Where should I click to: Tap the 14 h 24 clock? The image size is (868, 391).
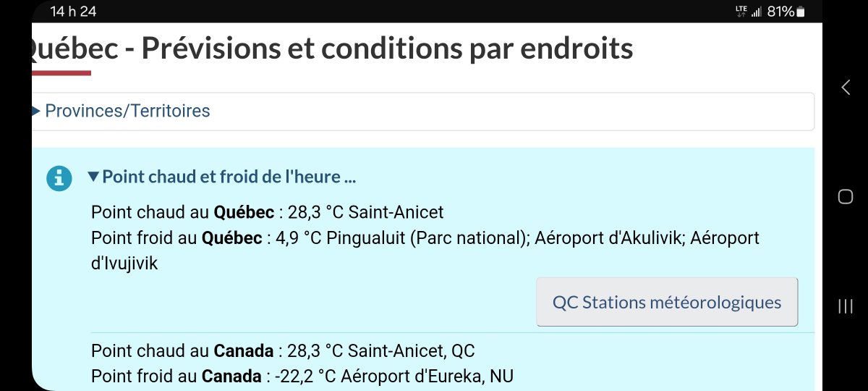(x=73, y=12)
